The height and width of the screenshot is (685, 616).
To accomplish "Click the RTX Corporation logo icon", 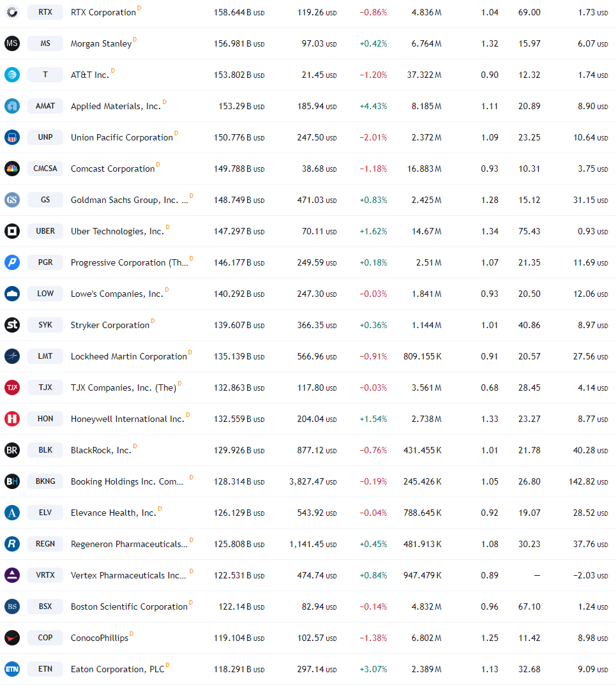I will tap(12, 12).
